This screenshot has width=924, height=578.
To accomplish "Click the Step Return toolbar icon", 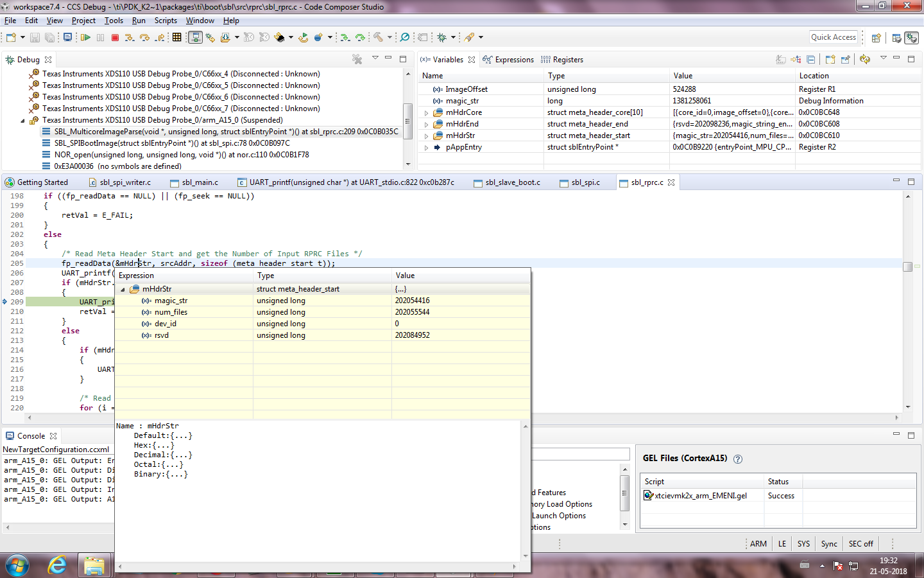I will point(160,37).
